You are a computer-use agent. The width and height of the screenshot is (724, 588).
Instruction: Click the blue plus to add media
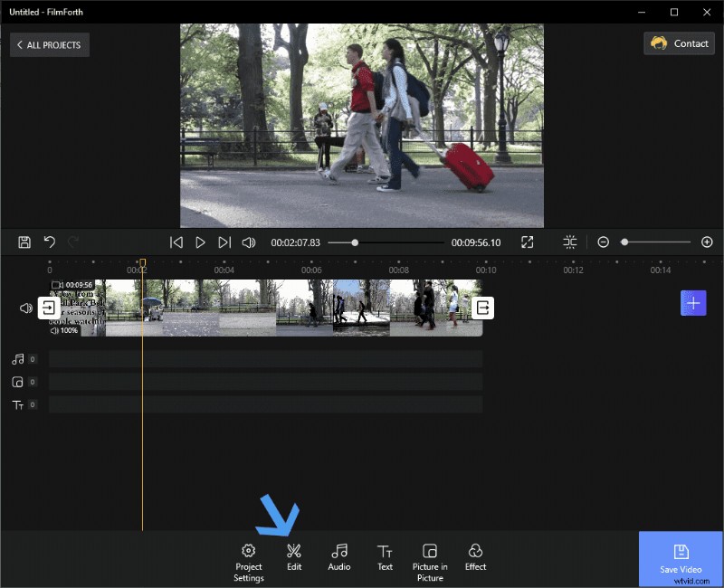point(693,303)
